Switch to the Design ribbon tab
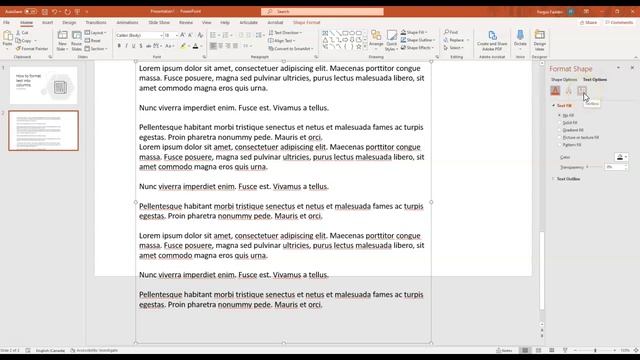640x360 pixels. pos(69,22)
